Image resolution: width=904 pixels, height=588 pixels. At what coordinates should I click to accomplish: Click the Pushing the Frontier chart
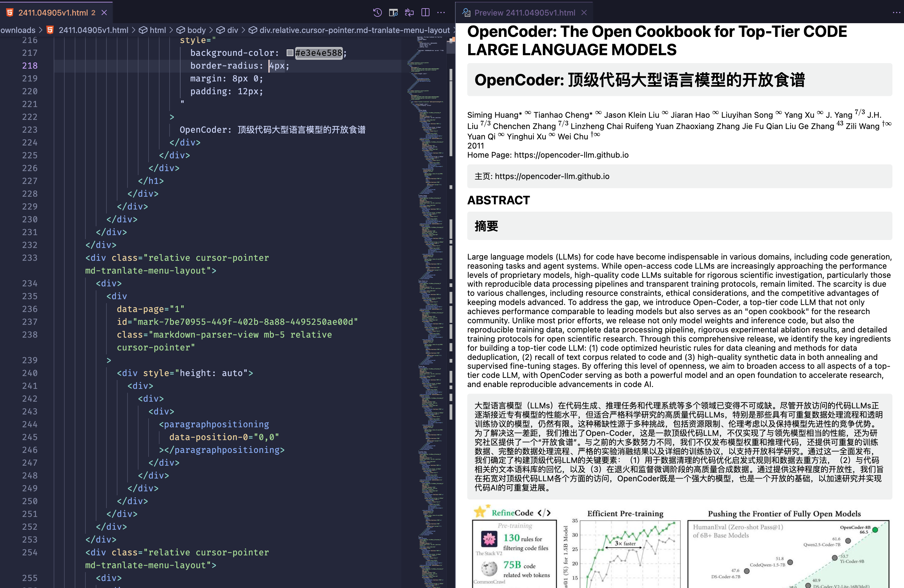788,548
